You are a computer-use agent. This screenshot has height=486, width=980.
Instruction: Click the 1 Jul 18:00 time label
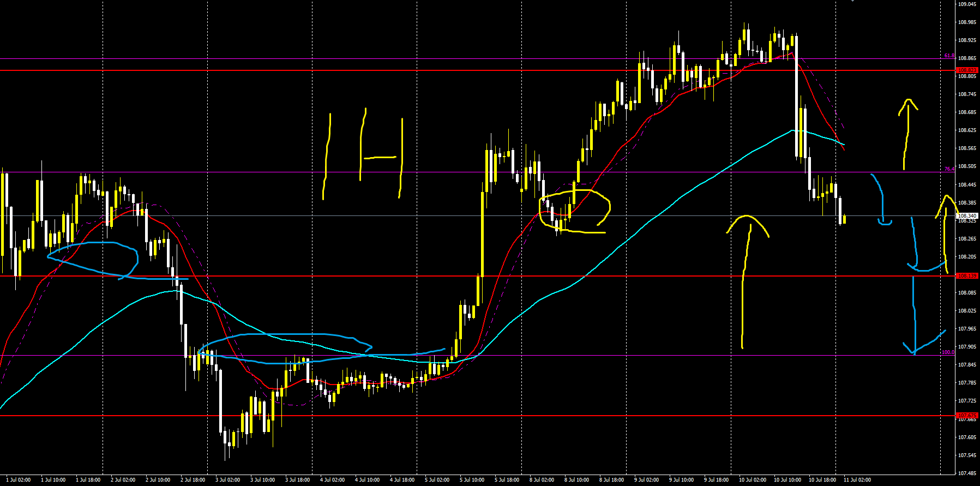88,480
